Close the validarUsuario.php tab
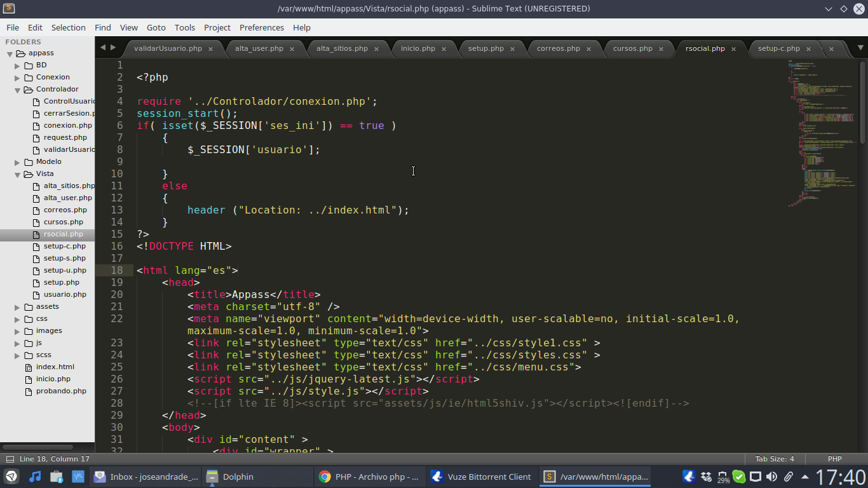The image size is (868, 488). pyautogui.click(x=210, y=49)
